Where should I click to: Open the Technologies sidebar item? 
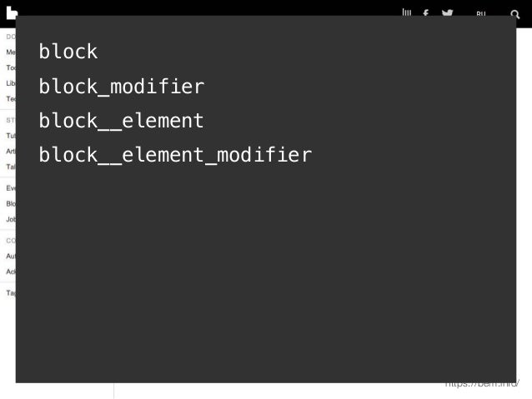coord(11,99)
